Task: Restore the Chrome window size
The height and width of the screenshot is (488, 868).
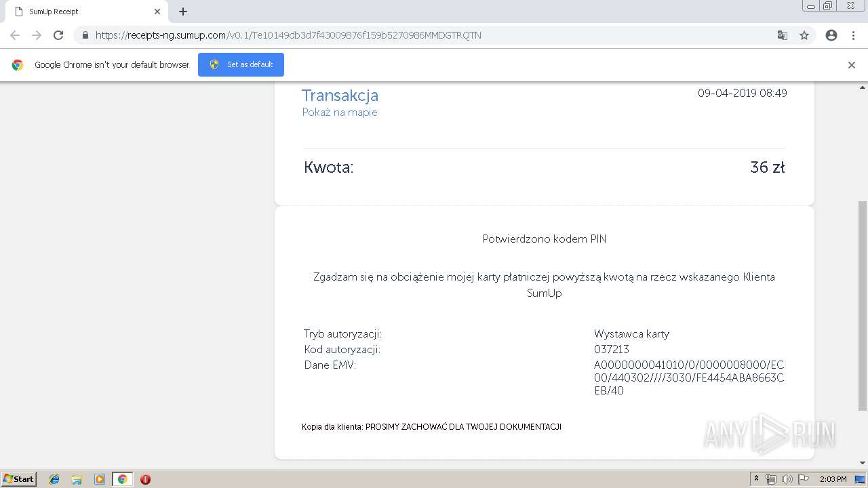Action: [828, 6]
